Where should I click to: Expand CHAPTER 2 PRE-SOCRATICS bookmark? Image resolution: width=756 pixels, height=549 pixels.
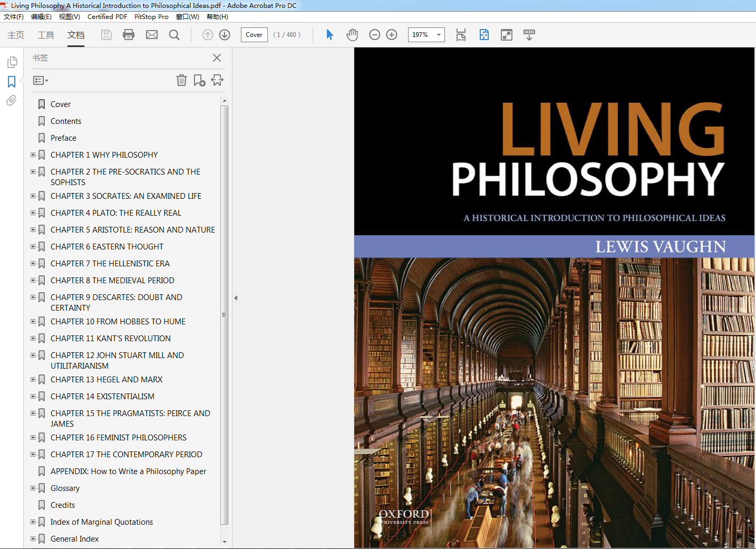pos(33,172)
